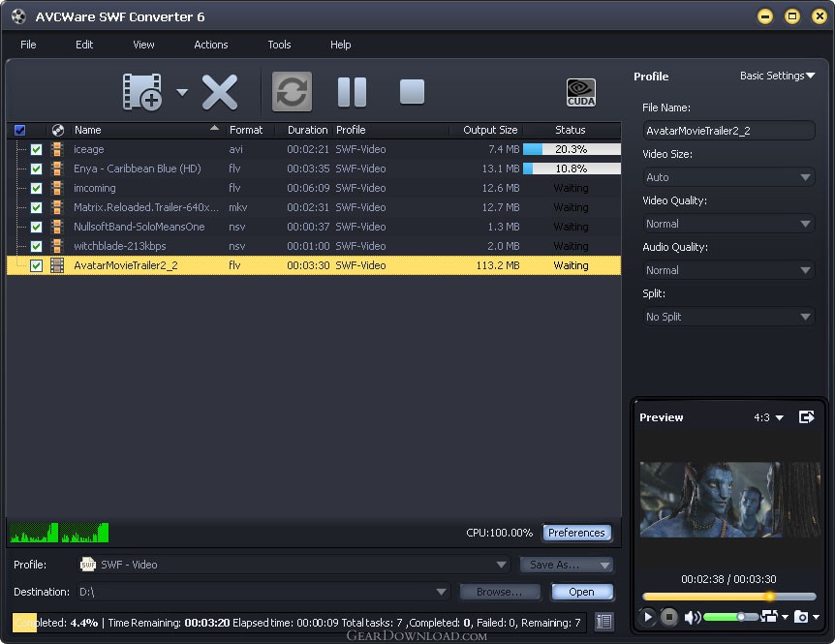
Task: Click the NVIDIA CUDA icon
Action: coord(581,93)
